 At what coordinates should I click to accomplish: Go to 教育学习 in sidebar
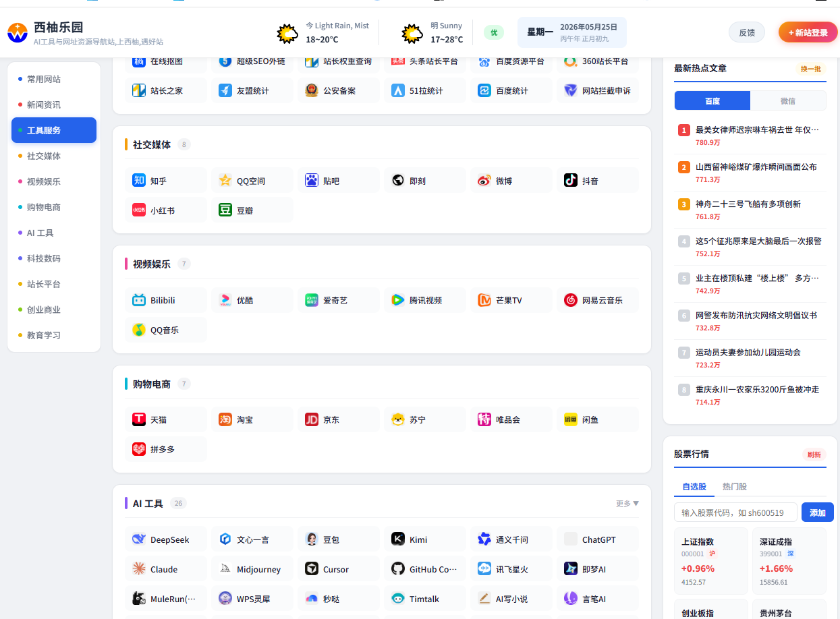tap(54, 335)
